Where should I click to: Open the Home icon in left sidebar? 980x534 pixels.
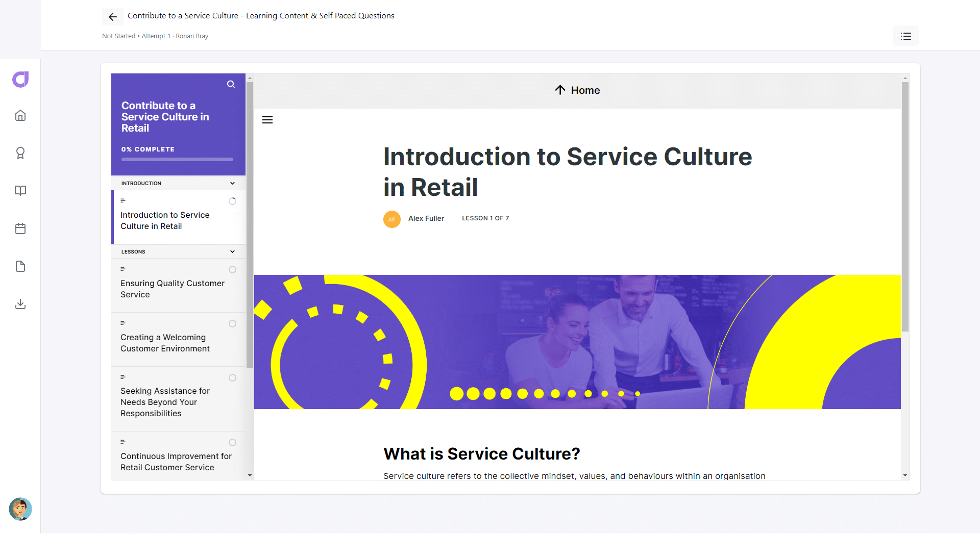20,115
